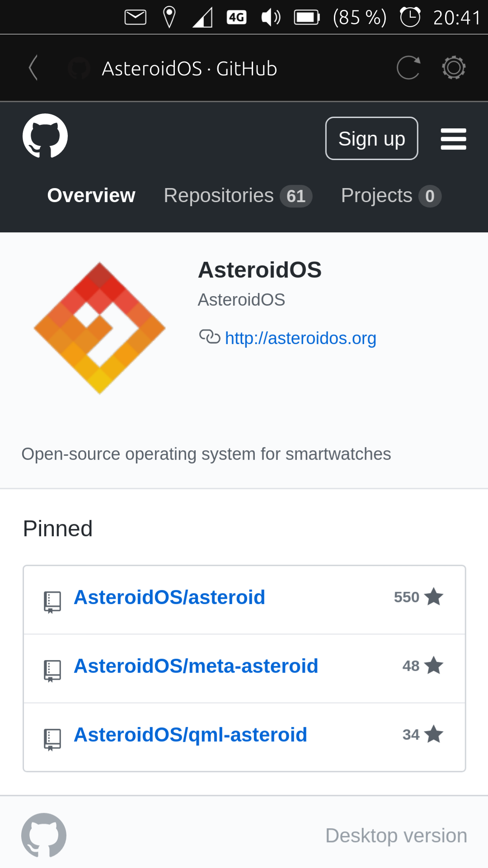The height and width of the screenshot is (868, 488).
Task: Click star icon next to 34
Action: point(434,735)
